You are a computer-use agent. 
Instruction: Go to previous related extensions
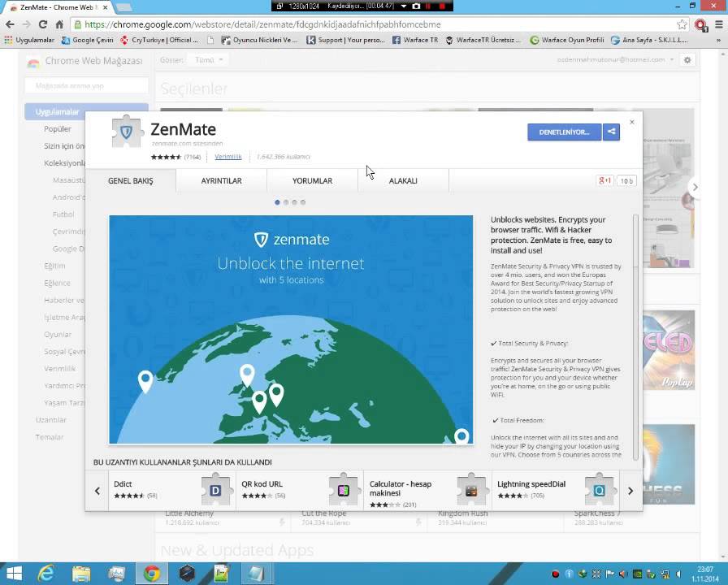[97, 491]
